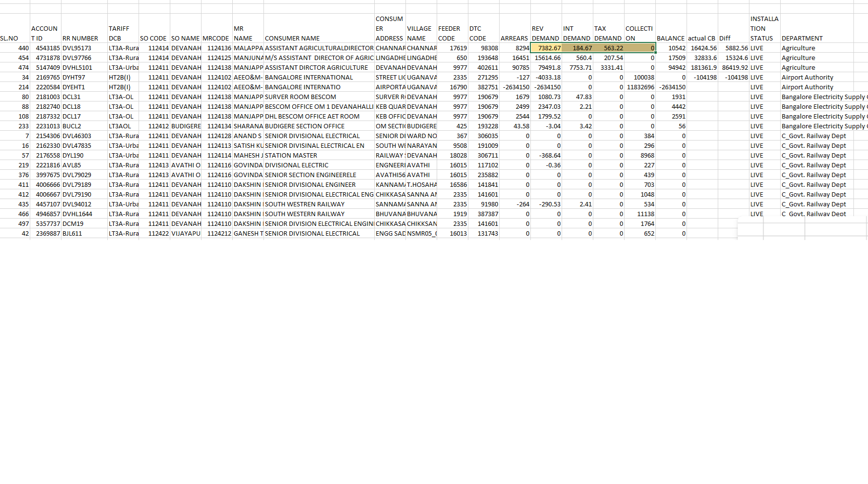This screenshot has height=484, width=868.
Task: Click Diff value 5882.56
Action: (x=733, y=48)
